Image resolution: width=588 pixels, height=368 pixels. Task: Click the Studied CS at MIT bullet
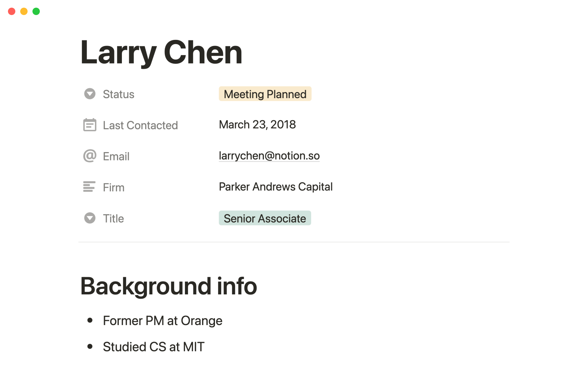[153, 347]
